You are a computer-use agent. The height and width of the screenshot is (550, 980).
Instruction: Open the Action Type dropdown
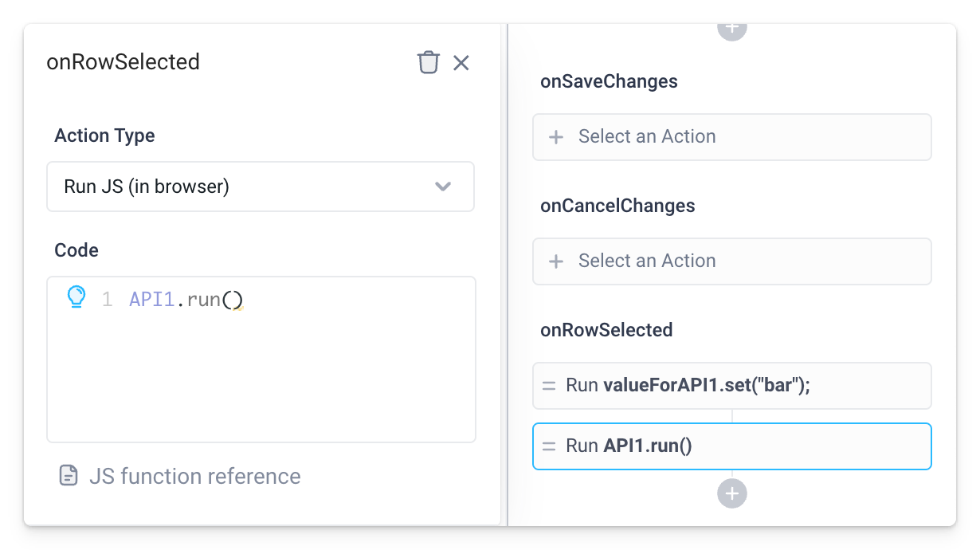260,187
